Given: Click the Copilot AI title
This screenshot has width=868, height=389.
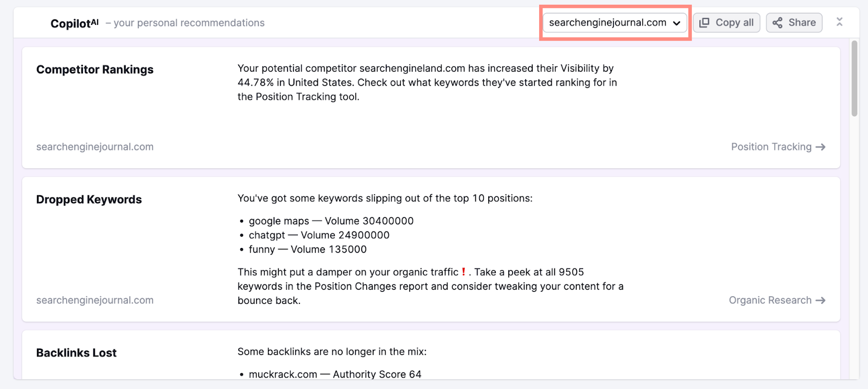Looking at the screenshot, I should tap(74, 23).
